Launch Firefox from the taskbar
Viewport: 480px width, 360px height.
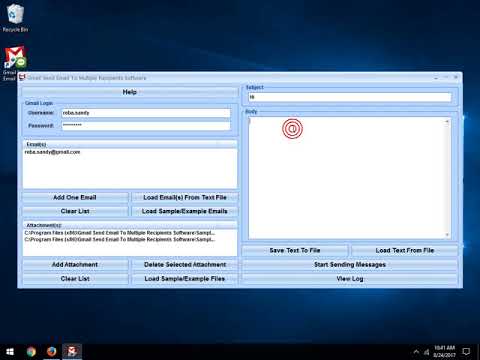51,352
